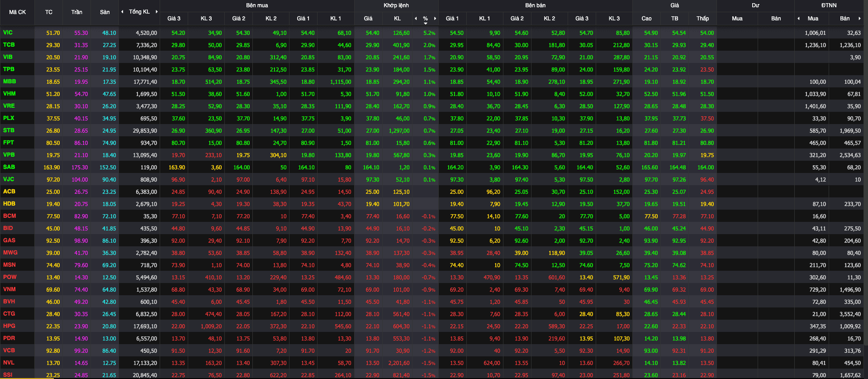Sort by TC reference price header
The height and width of the screenshot is (379, 868).
point(49,12)
